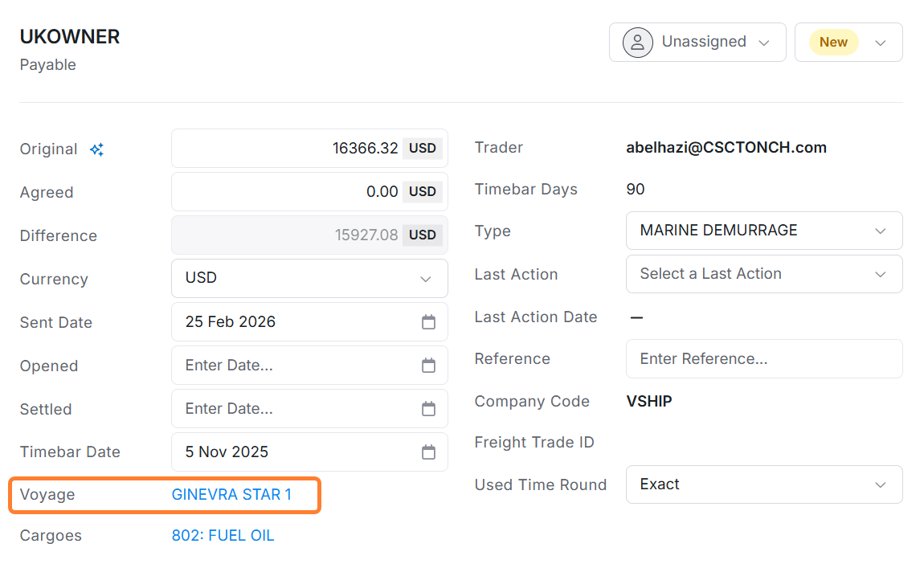Image resolution: width=924 pixels, height=564 pixels.
Task: Open the Sent Date calendar picker icon
Action: coord(428,322)
